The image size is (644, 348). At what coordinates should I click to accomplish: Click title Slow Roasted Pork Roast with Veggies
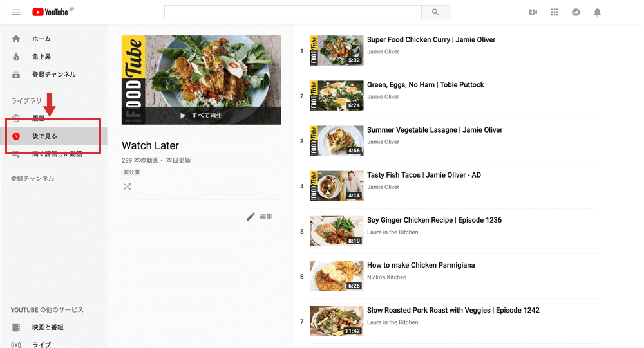(x=453, y=311)
